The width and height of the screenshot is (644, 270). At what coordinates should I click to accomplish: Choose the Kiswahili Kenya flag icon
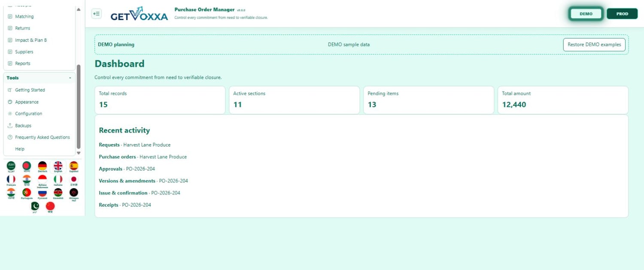(x=58, y=194)
